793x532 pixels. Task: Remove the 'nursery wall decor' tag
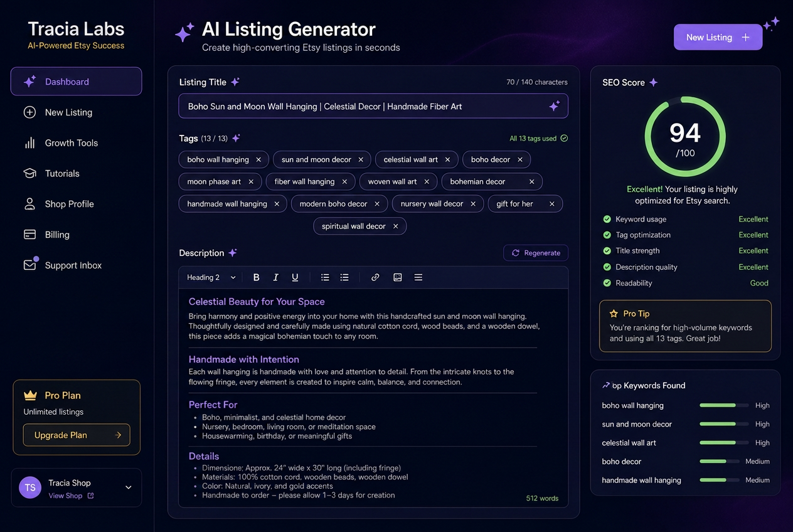473,204
